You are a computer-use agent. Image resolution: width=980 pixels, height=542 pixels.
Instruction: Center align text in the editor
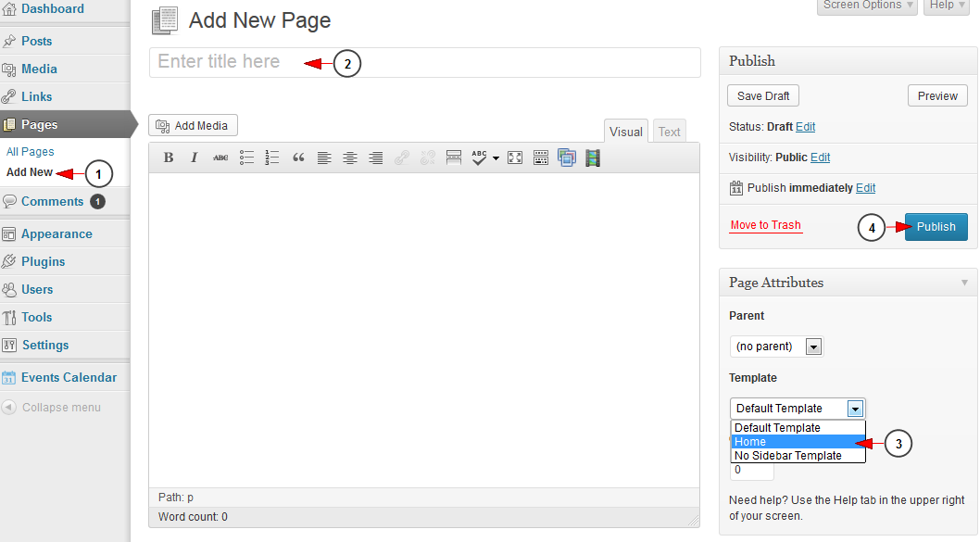[350, 158]
